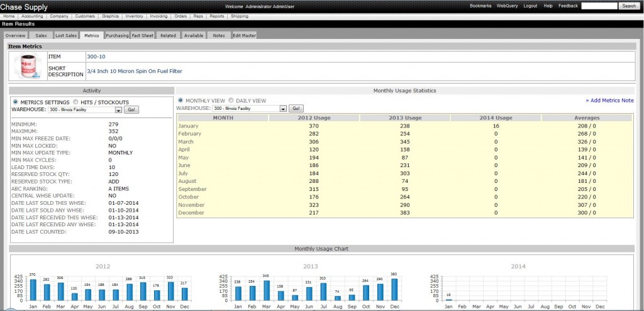Screen dimensions: 644x311
Task: Click the Add Metrics Note link
Action: [609, 101]
